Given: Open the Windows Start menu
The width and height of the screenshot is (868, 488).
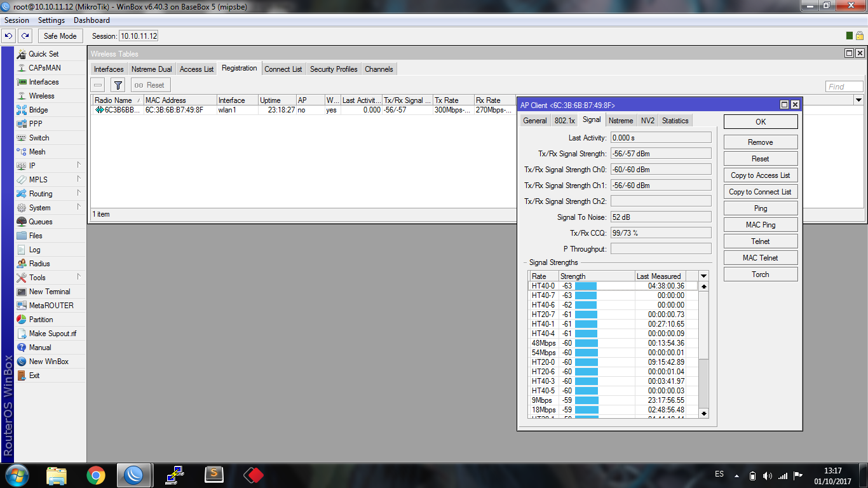Looking at the screenshot, I should pyautogui.click(x=17, y=475).
